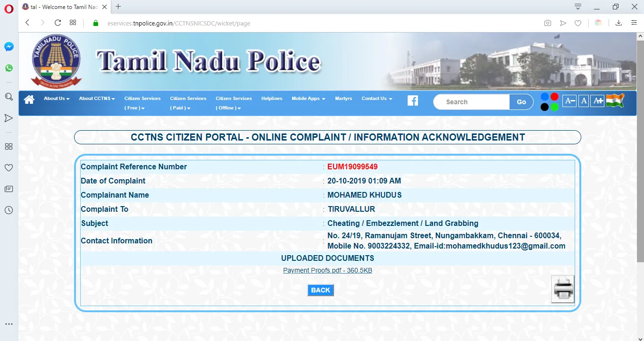Select the blue theme color
Screen dimensions: 644x341
[544, 97]
